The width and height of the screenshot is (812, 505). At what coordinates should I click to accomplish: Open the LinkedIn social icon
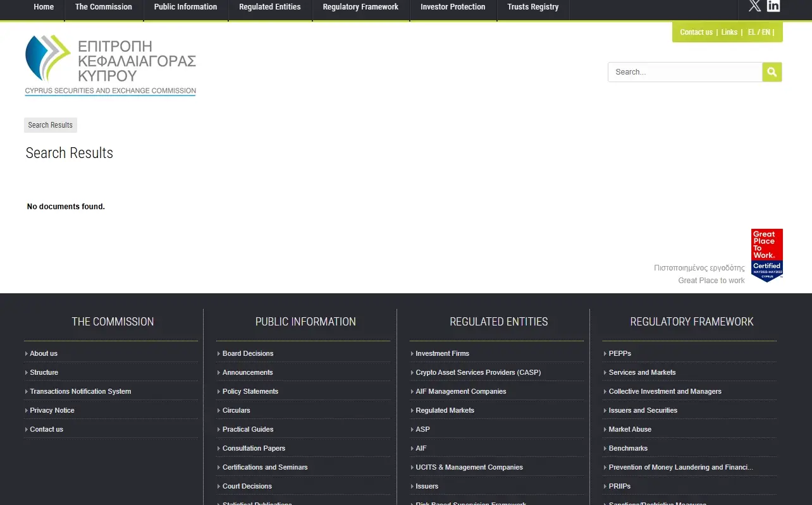773,6
